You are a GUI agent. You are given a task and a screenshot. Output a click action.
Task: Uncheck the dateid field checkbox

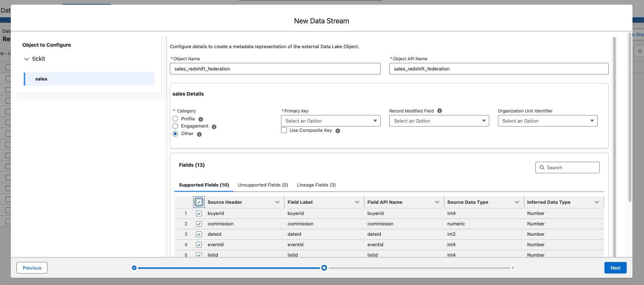[x=199, y=234]
